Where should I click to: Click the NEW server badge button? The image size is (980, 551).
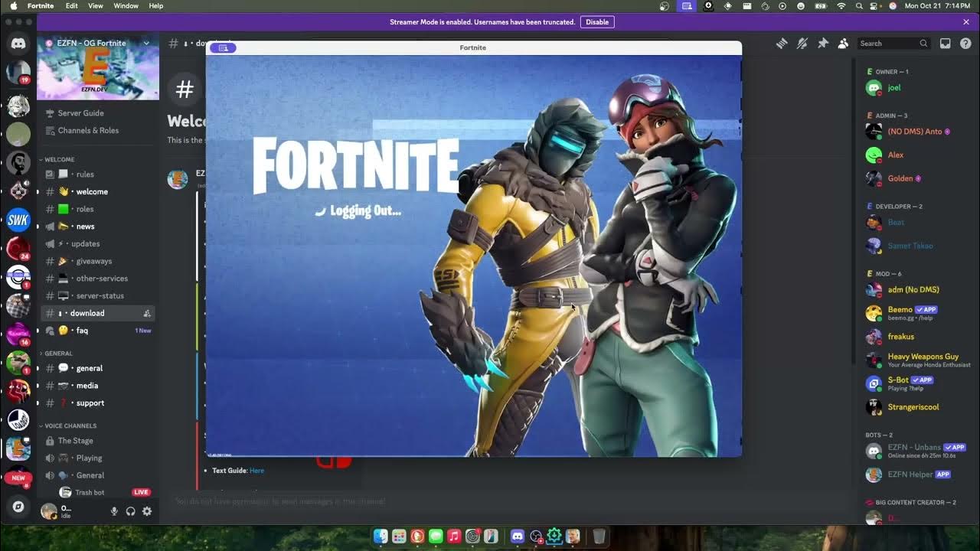[x=18, y=478]
